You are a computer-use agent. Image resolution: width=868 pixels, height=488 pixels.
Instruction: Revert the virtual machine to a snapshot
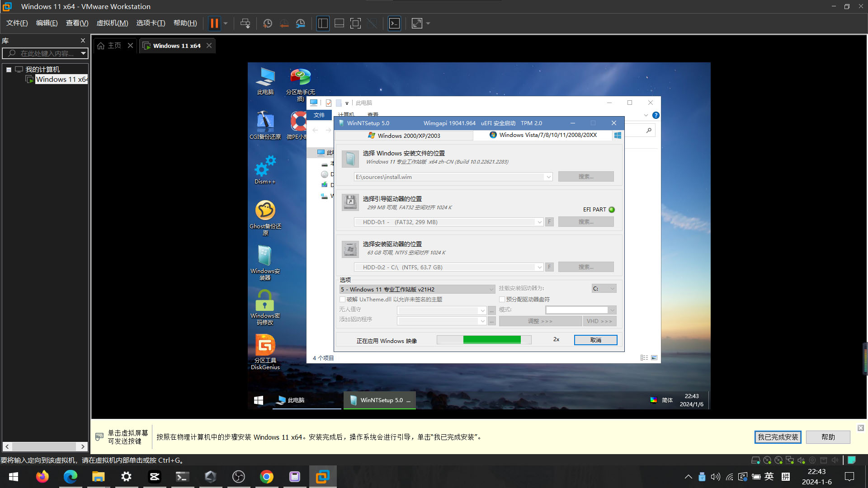[284, 23]
